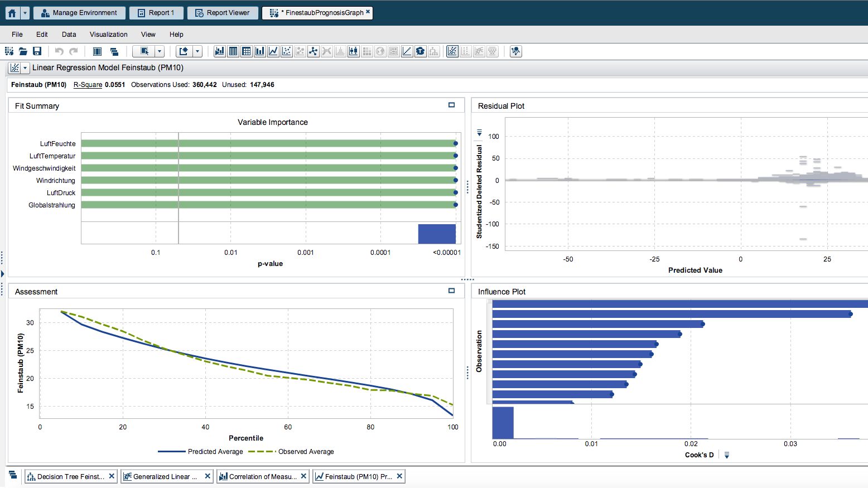
Task: Click the selection mode tool icon
Action: pyautogui.click(x=144, y=51)
